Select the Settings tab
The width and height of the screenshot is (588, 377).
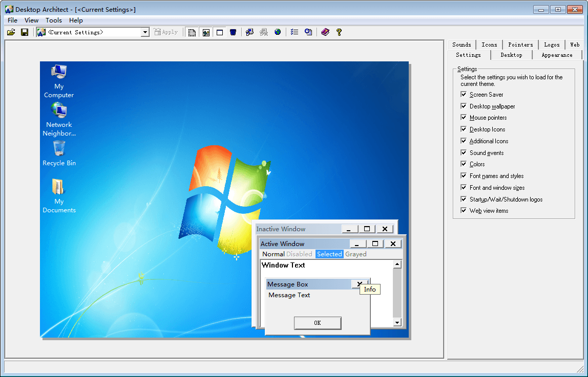point(468,55)
